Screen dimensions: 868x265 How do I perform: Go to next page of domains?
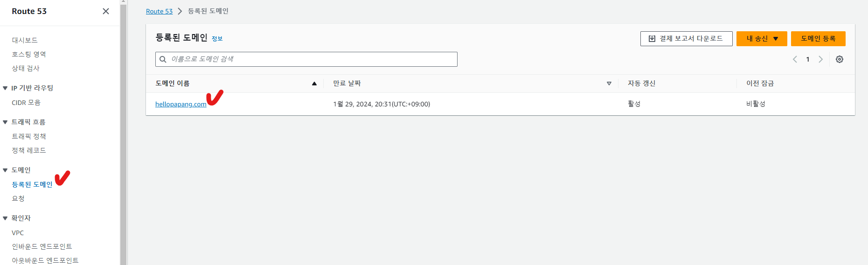pyautogui.click(x=820, y=59)
